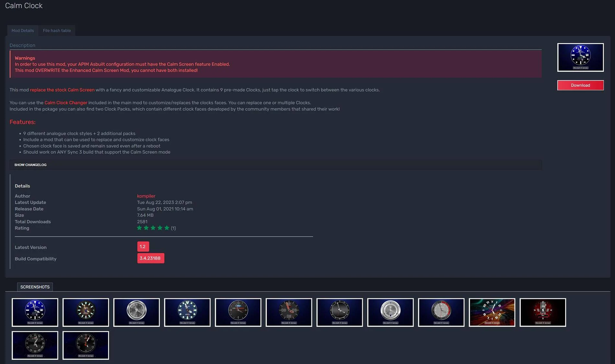Open the second screenshot with brown Seiko dial

click(x=86, y=312)
